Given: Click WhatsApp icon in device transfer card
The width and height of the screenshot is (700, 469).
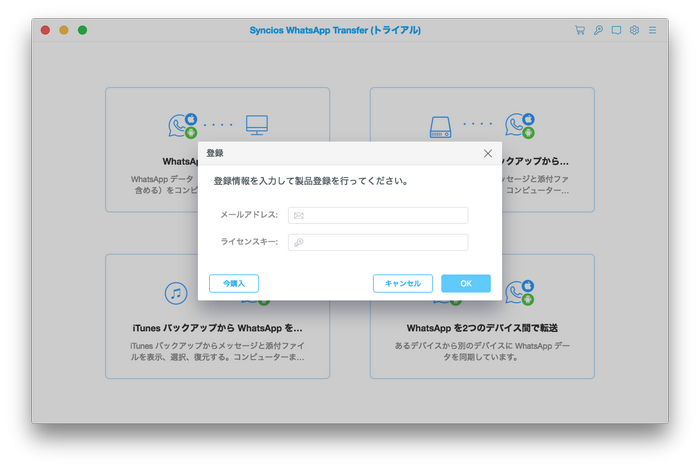Looking at the screenshot, I should 520,292.
